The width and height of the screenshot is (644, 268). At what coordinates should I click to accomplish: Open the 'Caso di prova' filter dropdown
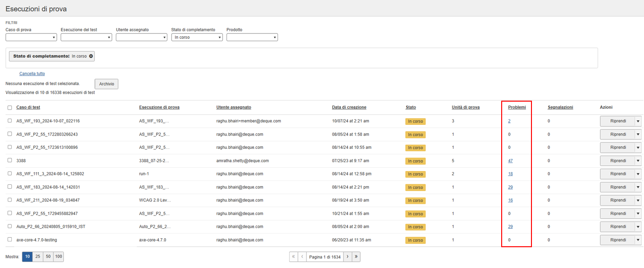click(x=31, y=37)
